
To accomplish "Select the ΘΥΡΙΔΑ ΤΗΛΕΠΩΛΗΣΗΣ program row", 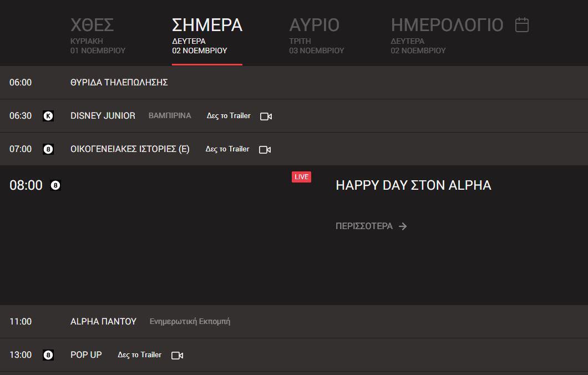I will (x=119, y=83).
